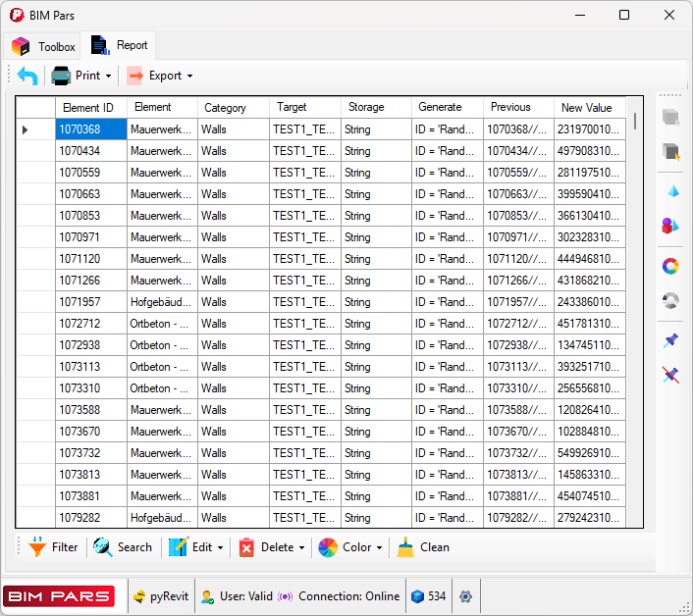Screen dimensions: 693x616
Task: Click the colorful ring icon in sidebar
Action: pyautogui.click(x=670, y=266)
